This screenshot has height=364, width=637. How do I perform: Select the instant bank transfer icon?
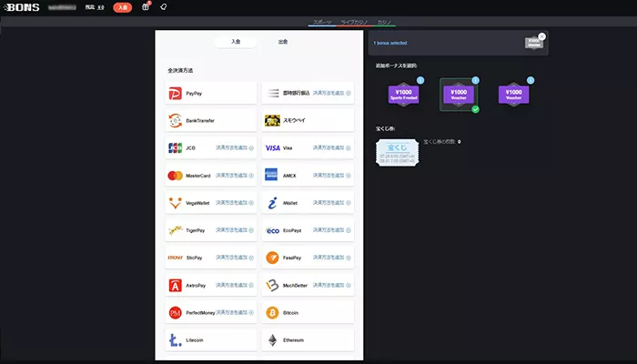[273, 94]
